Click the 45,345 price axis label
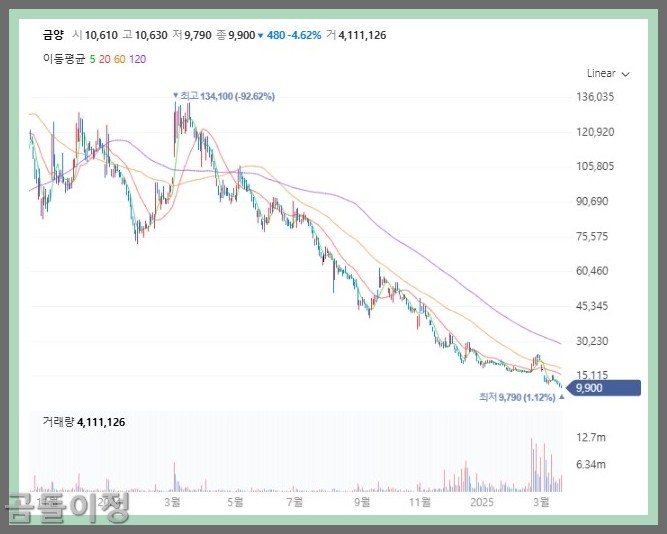Image resolution: width=667 pixels, height=534 pixels. pyautogui.click(x=592, y=306)
